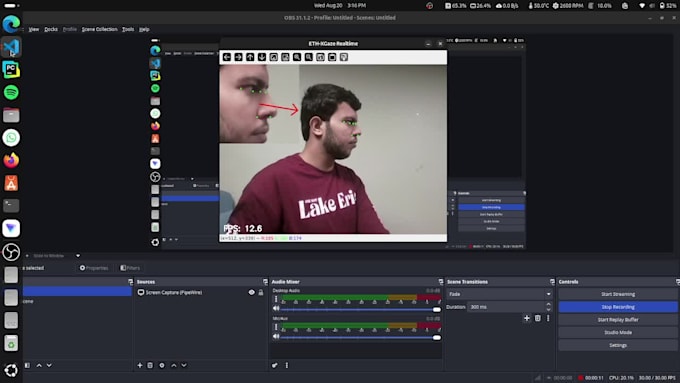Undock the Sources panel
Image resolution: width=680 pixels, height=383 pixels.
tap(265, 282)
